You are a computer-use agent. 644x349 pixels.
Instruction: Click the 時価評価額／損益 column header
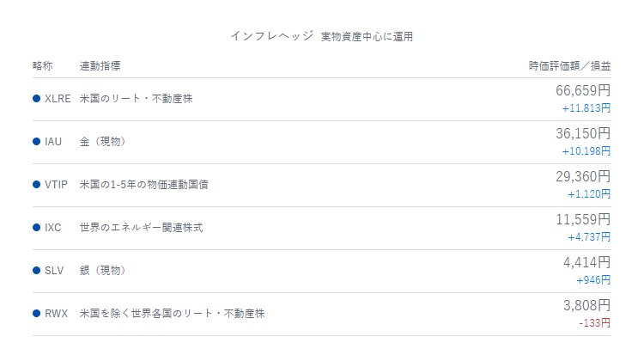point(569,66)
